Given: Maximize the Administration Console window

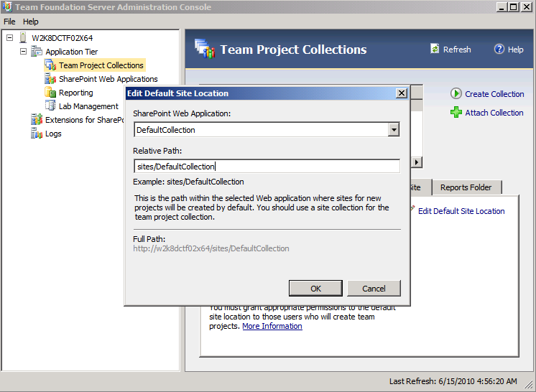Looking at the screenshot, I should click(514, 6).
